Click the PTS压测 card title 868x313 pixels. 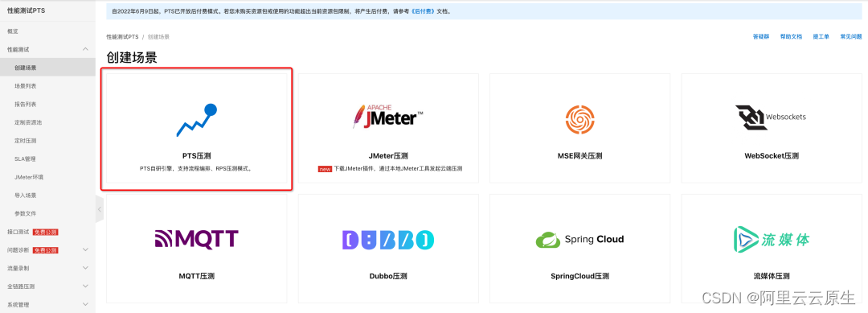click(197, 156)
